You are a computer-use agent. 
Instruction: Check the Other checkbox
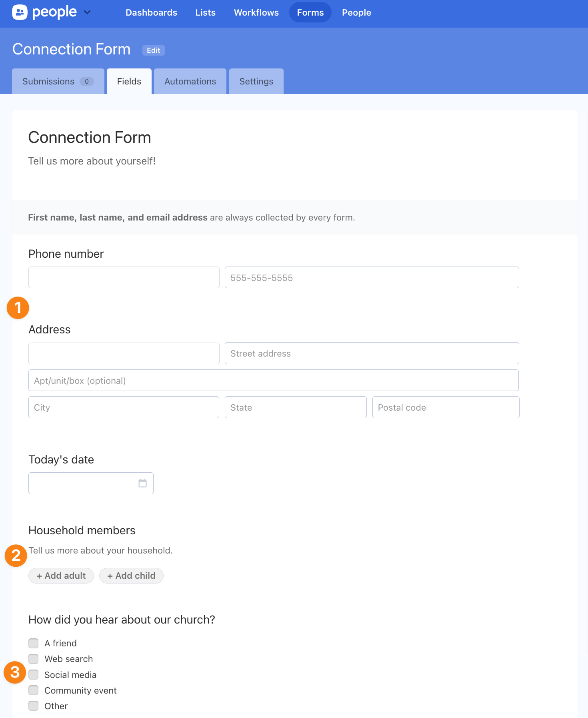(x=34, y=706)
